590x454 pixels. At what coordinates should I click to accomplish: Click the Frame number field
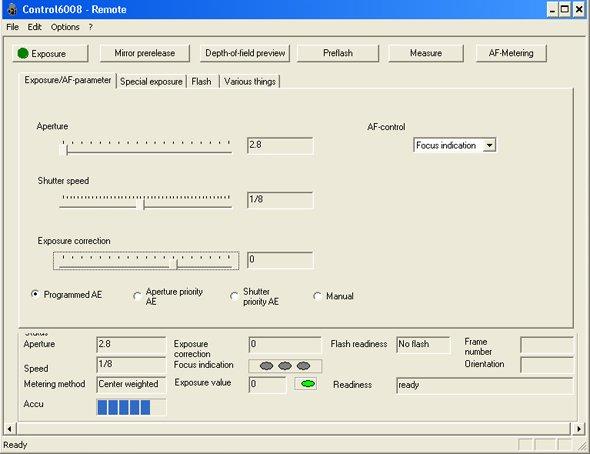(547, 345)
